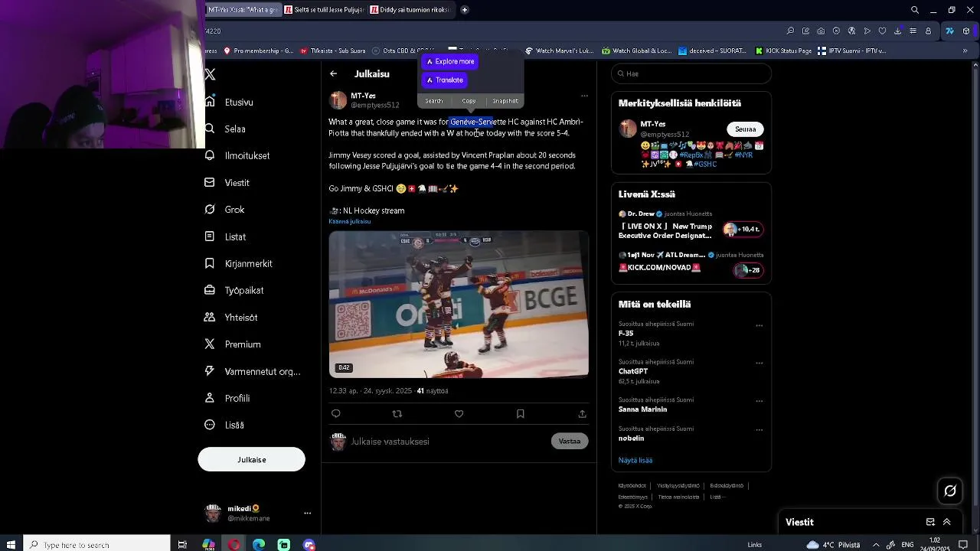Click the Lisää more circle icon
Screen dimensions: 980x551
click(x=210, y=425)
